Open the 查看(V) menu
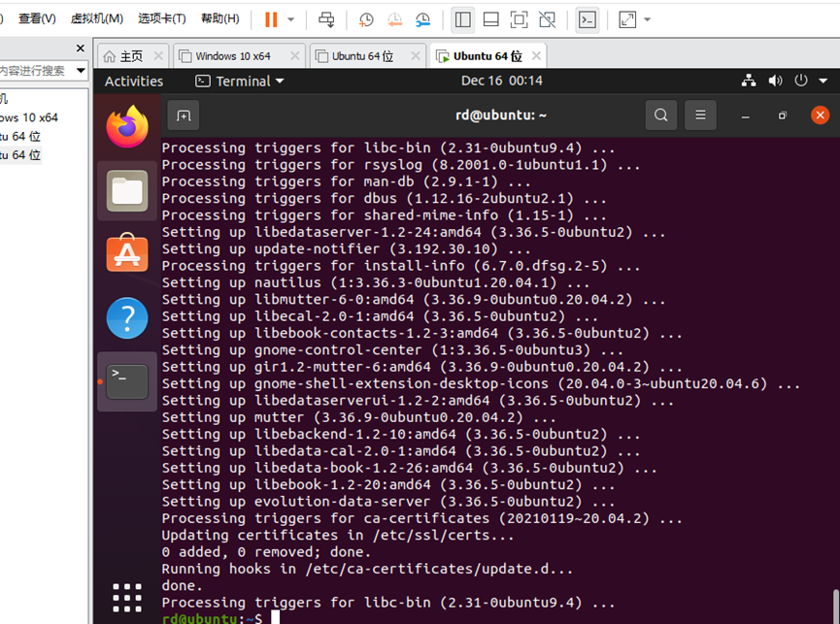This screenshot has width=840, height=624. [x=37, y=18]
